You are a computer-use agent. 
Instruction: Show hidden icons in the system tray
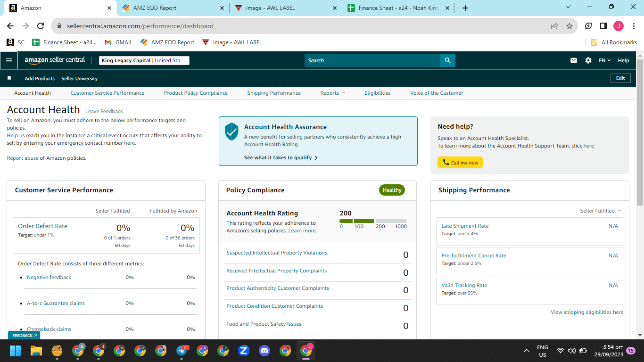pos(527,351)
